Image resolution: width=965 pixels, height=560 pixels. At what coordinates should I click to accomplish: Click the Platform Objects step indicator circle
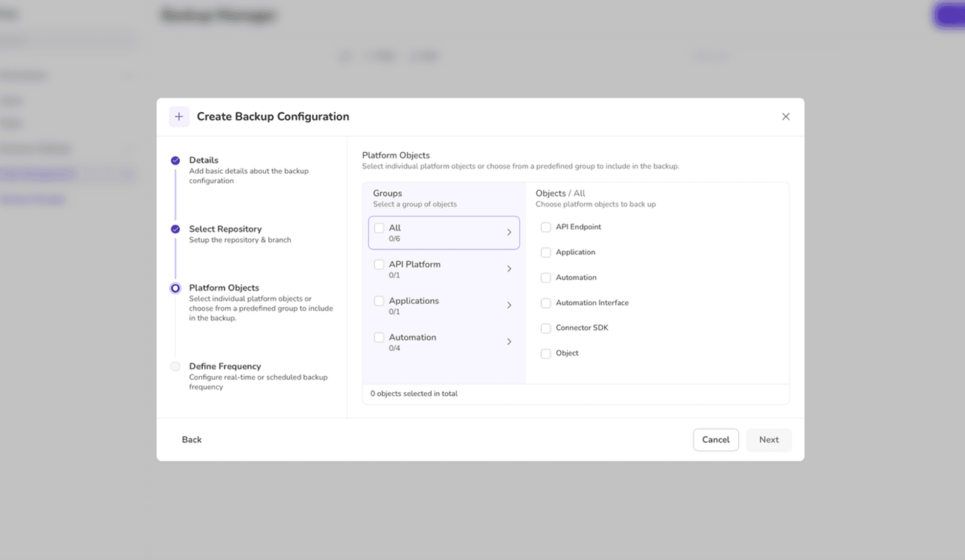175,288
